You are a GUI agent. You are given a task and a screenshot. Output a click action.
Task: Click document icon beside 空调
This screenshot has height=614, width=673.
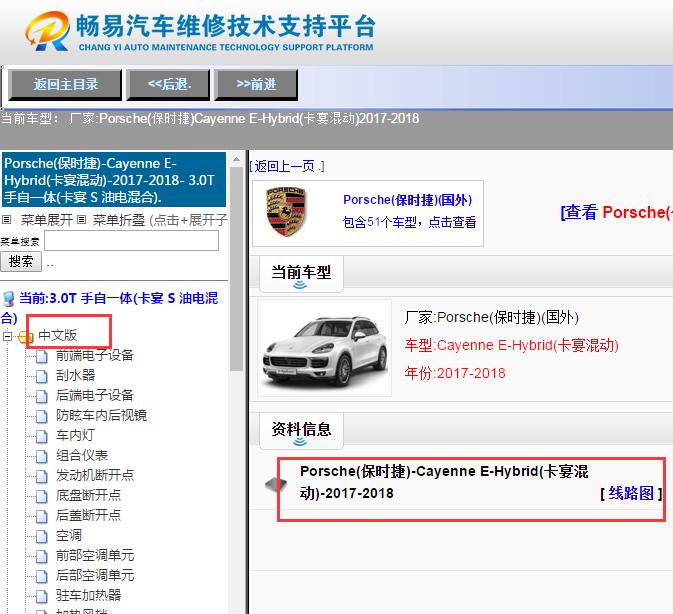(42, 537)
